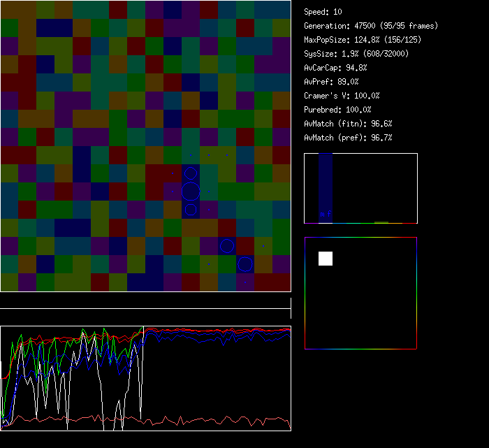The image size is (489, 448).
Task: Select the AvCarCap: 94.8% line
Action: [x=336, y=68]
